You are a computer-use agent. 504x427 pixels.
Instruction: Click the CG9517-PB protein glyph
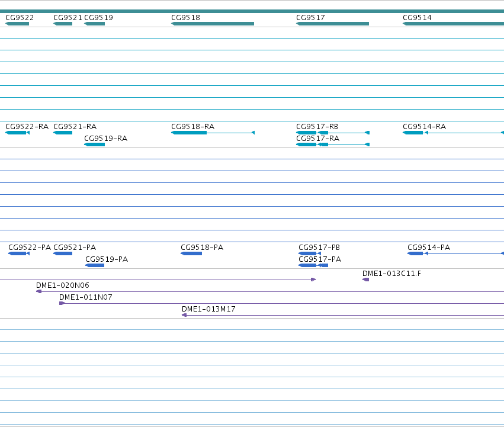coord(310,253)
